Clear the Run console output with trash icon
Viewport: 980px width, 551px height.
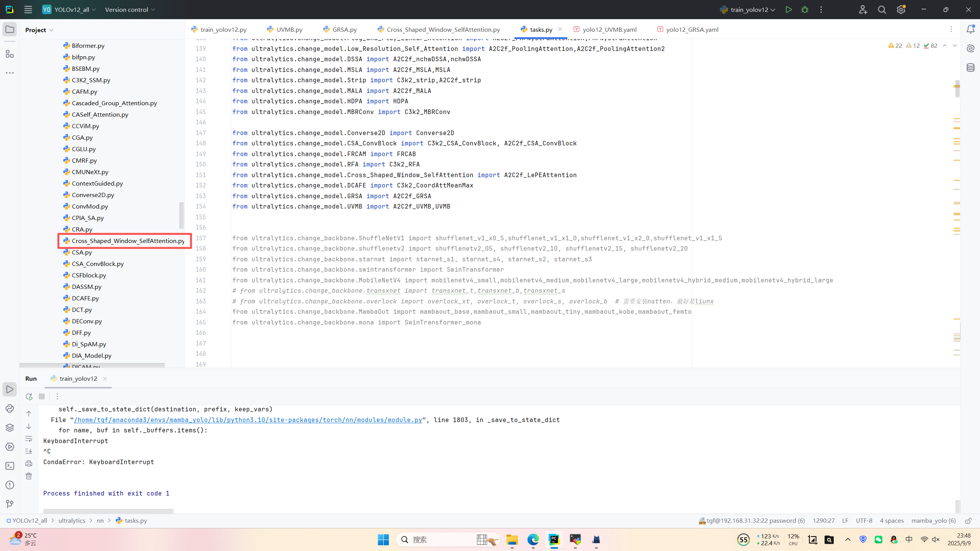point(29,476)
